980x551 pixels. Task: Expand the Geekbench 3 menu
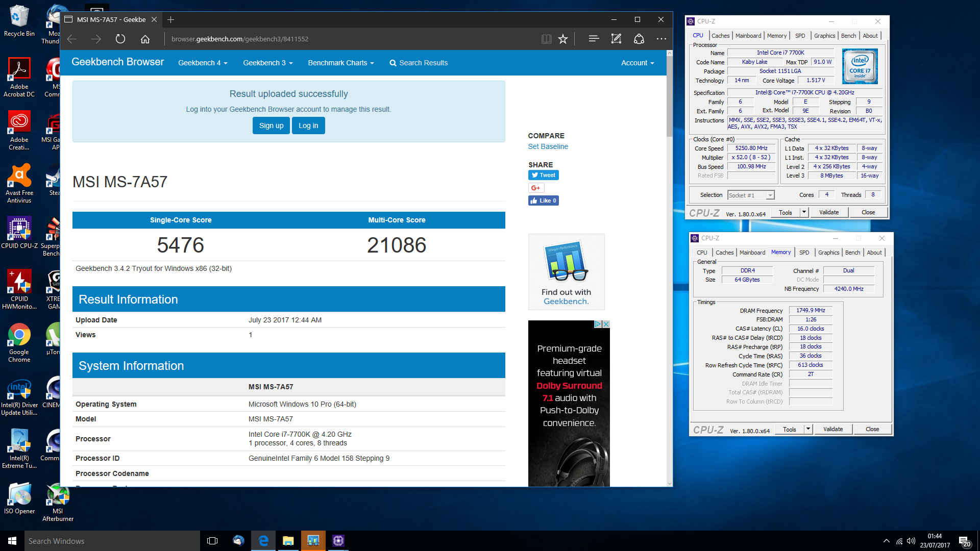268,63
